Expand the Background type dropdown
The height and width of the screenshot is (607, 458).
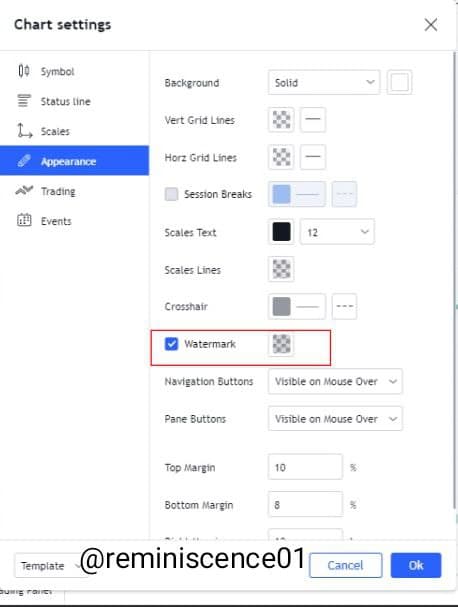pos(324,82)
